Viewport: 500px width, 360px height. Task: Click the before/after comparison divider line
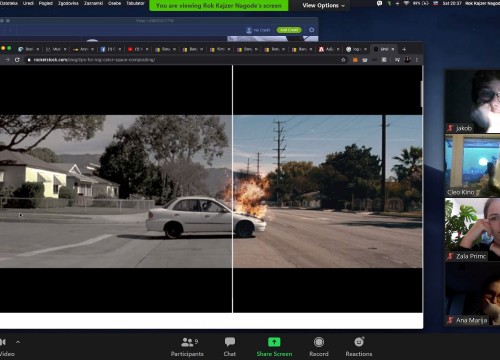click(x=232, y=189)
